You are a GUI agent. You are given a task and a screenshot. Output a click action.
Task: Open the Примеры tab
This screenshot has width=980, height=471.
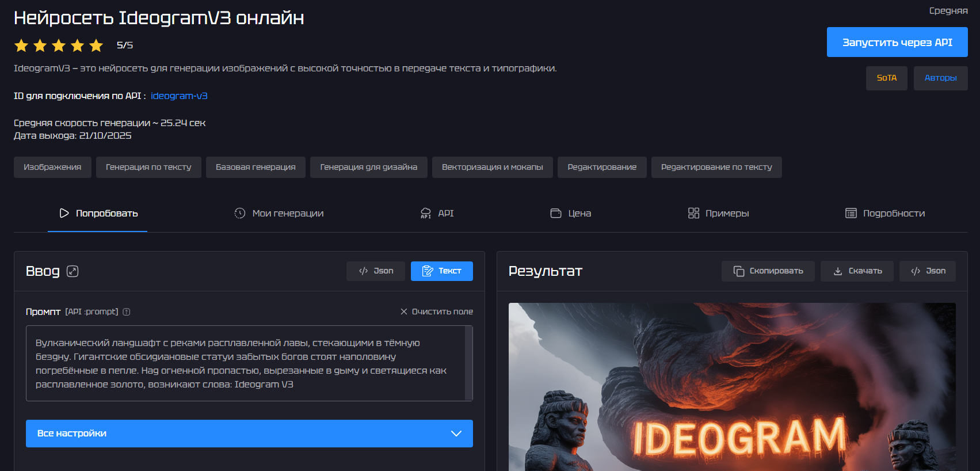pos(718,214)
